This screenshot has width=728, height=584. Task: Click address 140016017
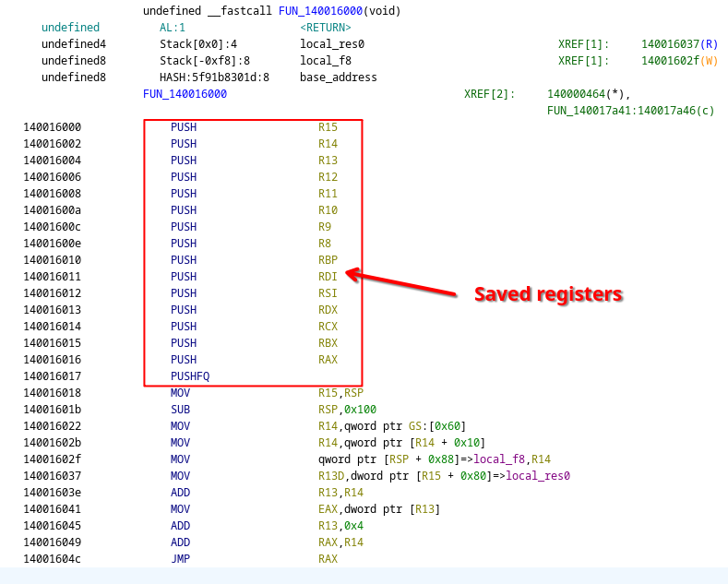pos(53,376)
